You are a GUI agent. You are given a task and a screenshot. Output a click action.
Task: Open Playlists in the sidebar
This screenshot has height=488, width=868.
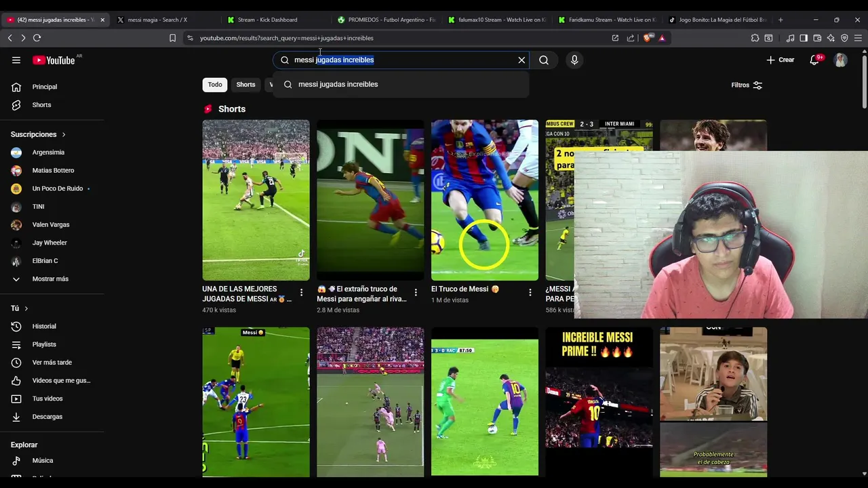coord(44,344)
